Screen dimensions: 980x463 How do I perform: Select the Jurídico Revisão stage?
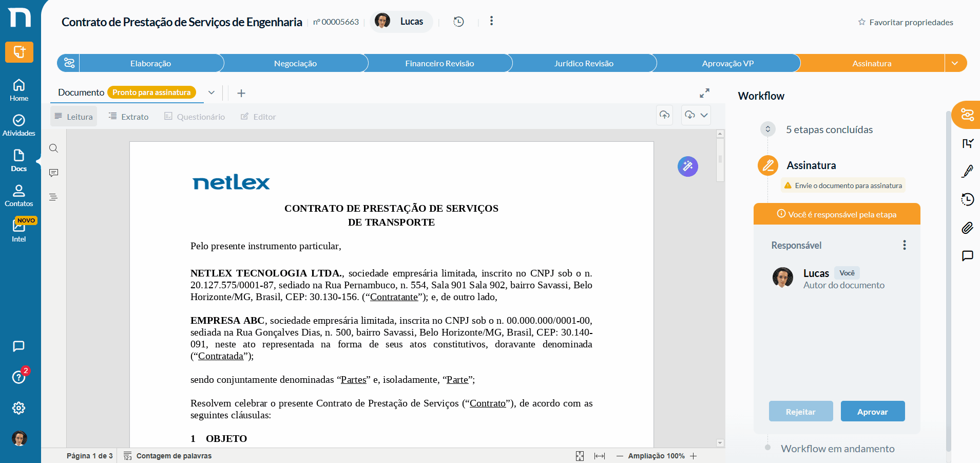[x=584, y=63]
